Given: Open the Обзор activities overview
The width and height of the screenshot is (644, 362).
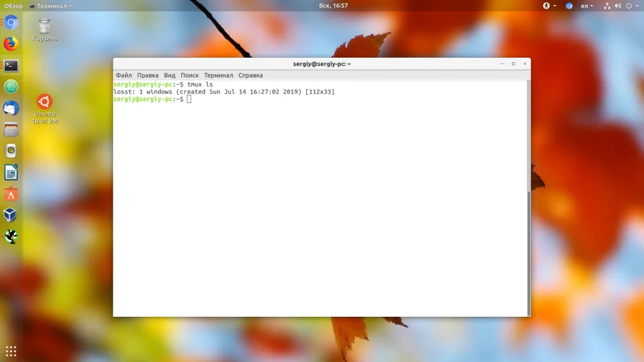Looking at the screenshot, I should 13,6.
